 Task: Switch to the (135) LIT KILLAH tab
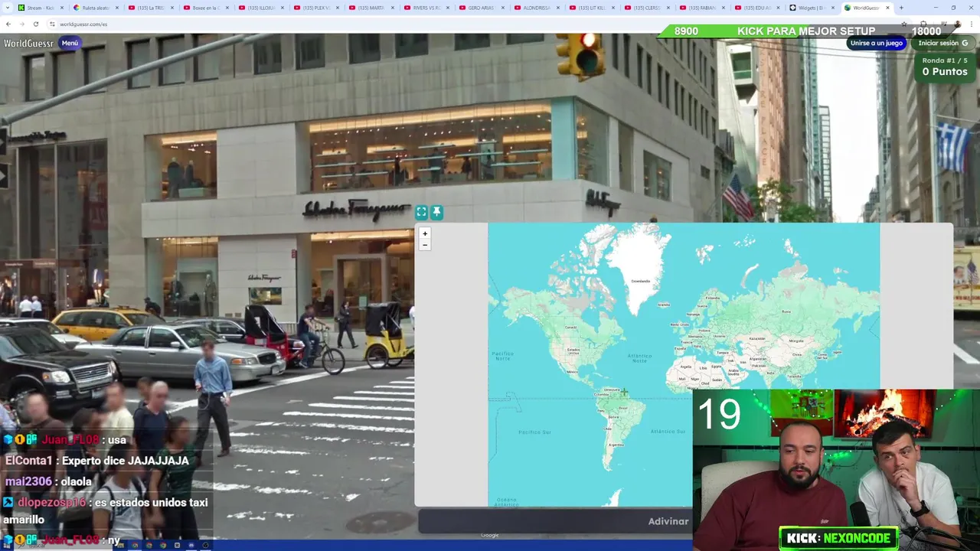[x=591, y=8]
